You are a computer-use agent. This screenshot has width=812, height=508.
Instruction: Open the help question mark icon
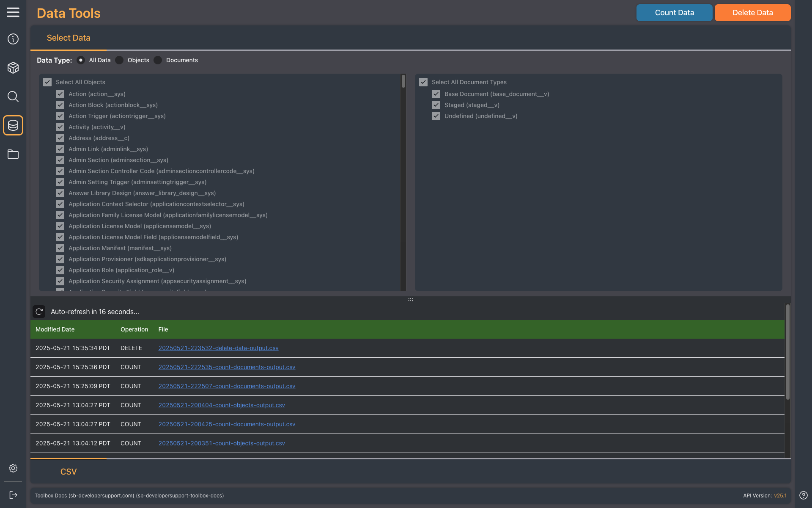[x=803, y=495]
